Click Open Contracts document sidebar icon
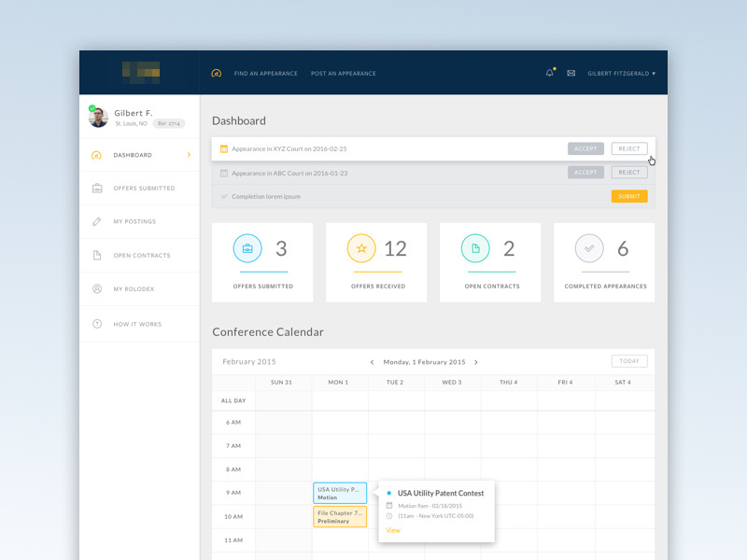 click(97, 255)
